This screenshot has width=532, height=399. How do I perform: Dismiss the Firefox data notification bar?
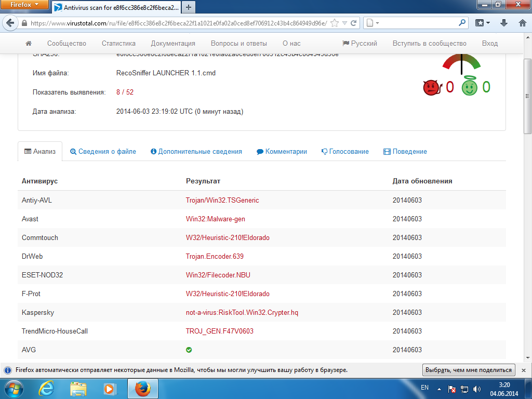point(524,370)
